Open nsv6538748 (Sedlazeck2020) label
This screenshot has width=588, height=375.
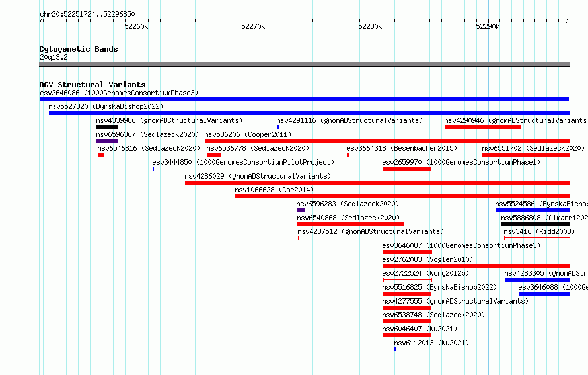click(433, 315)
